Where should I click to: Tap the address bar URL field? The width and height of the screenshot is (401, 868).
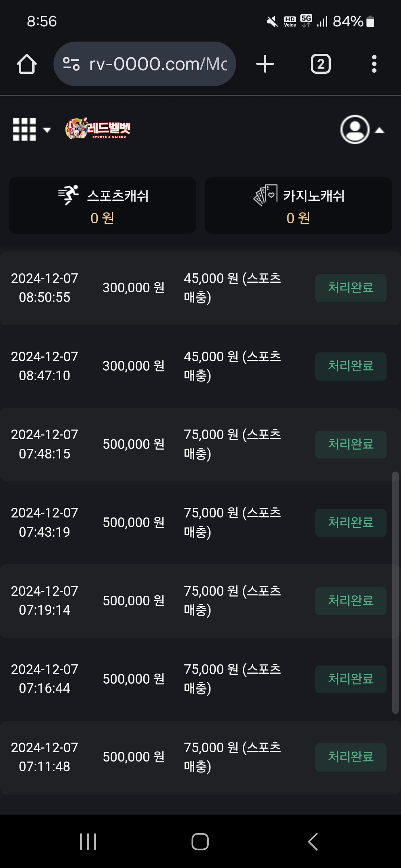pos(158,64)
